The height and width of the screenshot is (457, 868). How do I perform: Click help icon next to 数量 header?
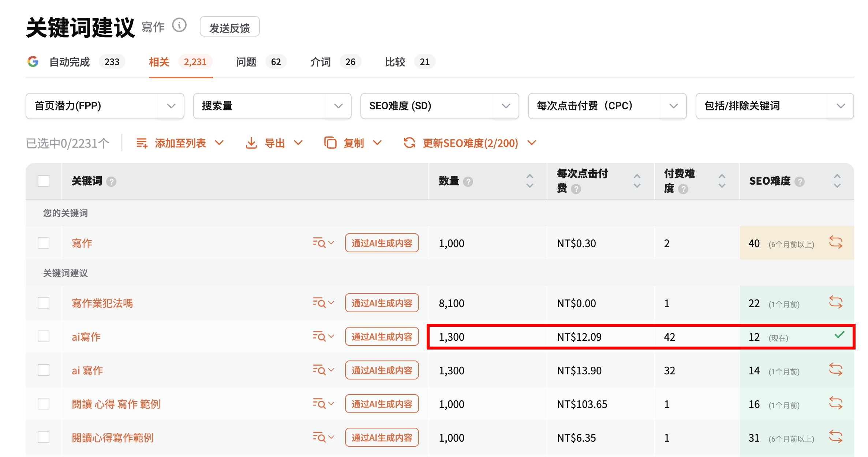point(468,181)
